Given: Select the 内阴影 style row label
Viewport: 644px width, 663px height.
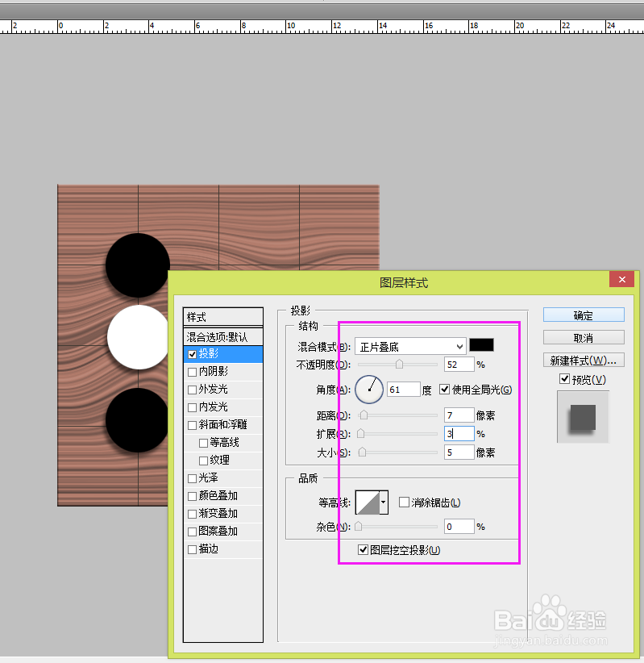Looking at the screenshot, I should click(x=214, y=371).
